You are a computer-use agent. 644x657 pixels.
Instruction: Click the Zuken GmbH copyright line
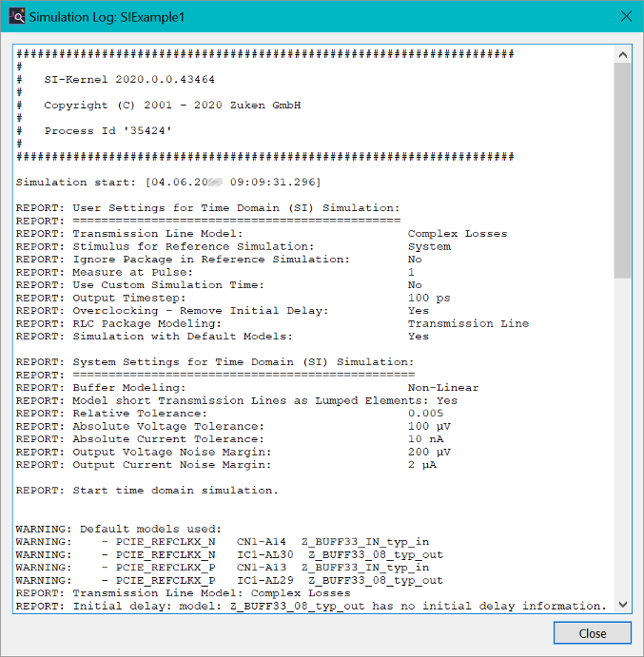(x=172, y=106)
